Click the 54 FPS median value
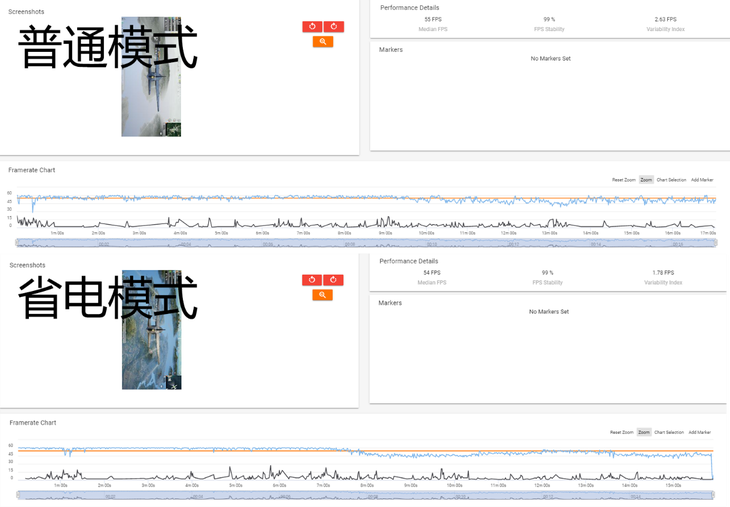 (x=432, y=273)
